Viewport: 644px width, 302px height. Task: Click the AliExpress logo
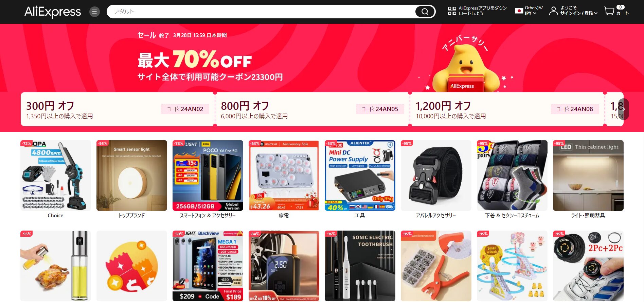click(x=53, y=12)
